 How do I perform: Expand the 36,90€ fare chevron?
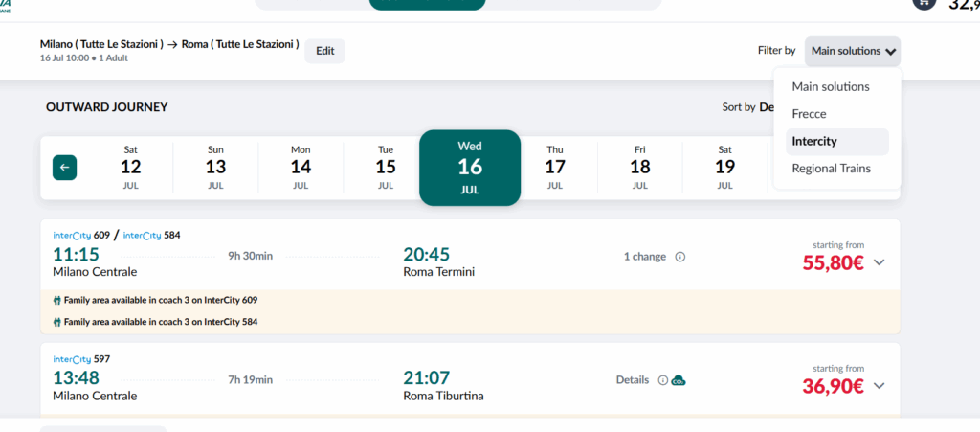click(879, 386)
